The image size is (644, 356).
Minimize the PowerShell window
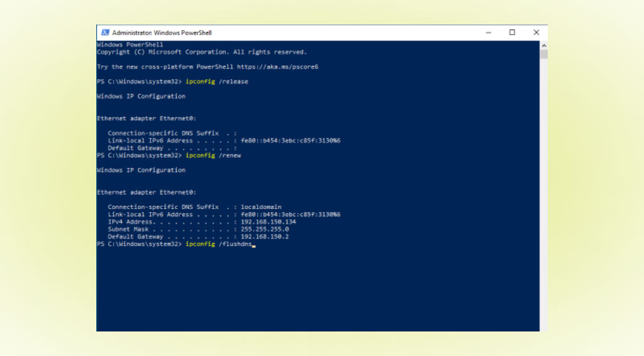(488, 33)
